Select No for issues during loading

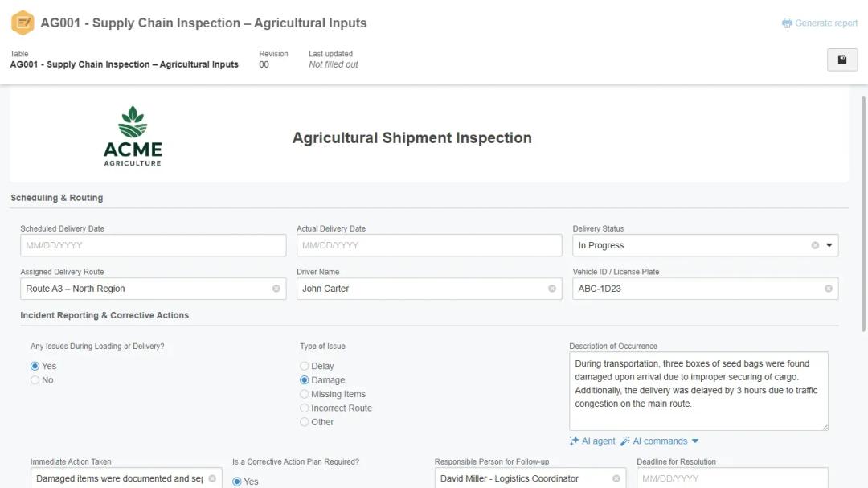point(35,380)
